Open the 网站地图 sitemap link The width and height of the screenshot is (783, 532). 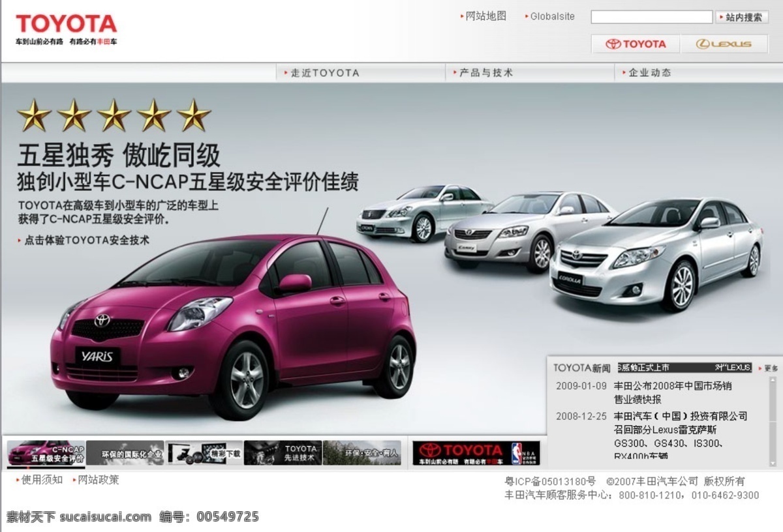click(x=485, y=16)
